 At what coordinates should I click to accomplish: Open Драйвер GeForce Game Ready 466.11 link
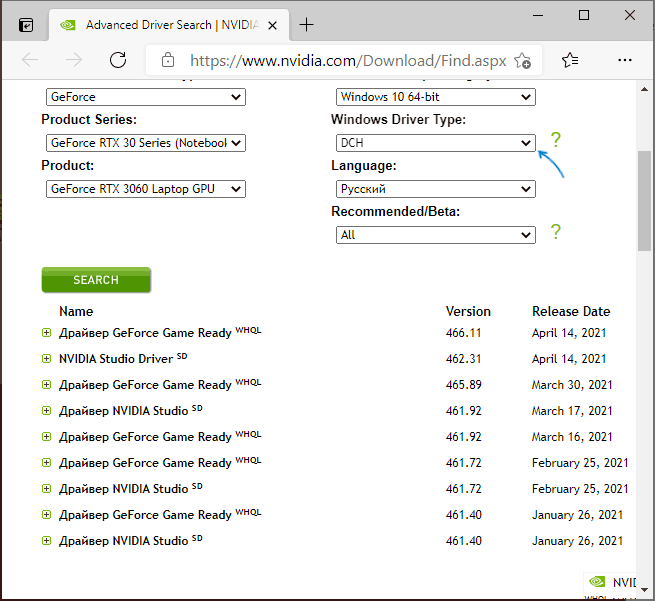coord(145,333)
